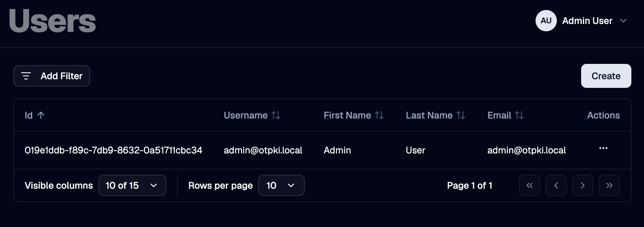
Task: Go to the previous page
Action: pyautogui.click(x=556, y=185)
